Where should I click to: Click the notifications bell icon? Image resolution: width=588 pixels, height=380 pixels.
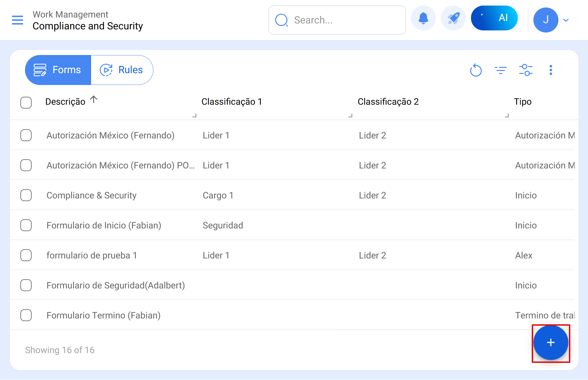coord(423,18)
